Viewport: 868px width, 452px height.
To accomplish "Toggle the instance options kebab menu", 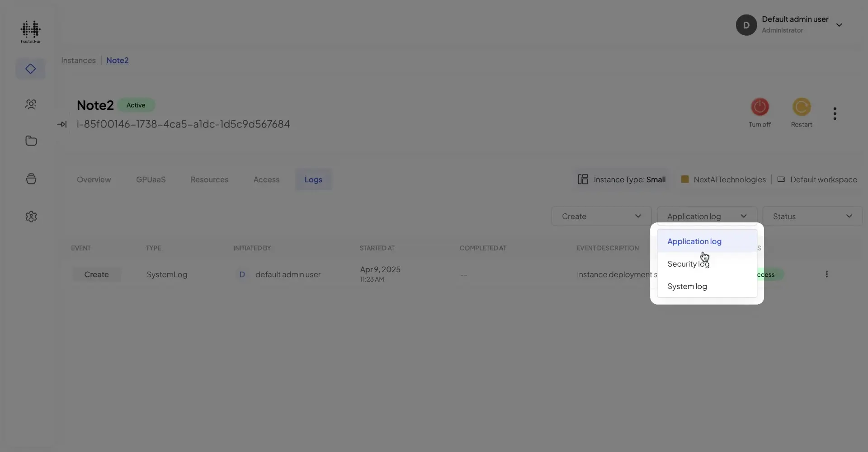I will tap(835, 113).
